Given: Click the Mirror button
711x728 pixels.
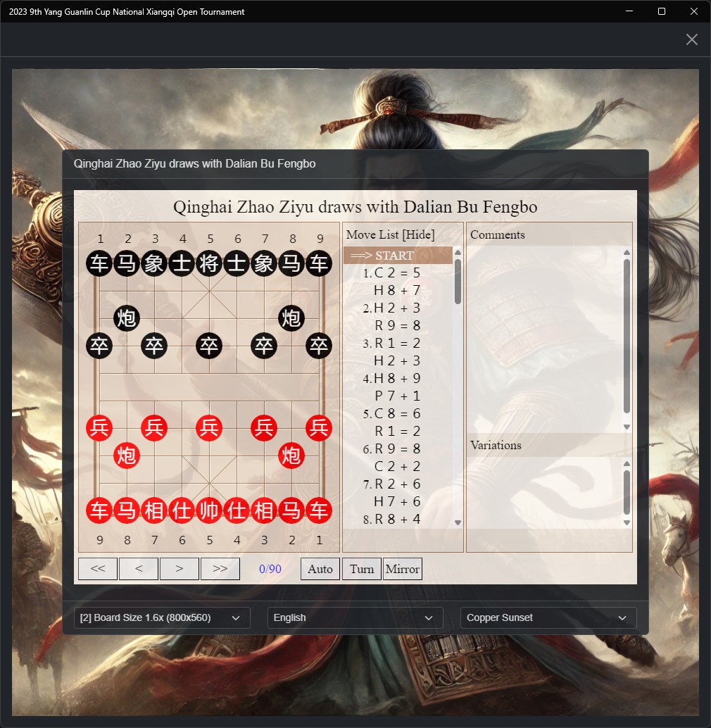Looking at the screenshot, I should (x=403, y=569).
